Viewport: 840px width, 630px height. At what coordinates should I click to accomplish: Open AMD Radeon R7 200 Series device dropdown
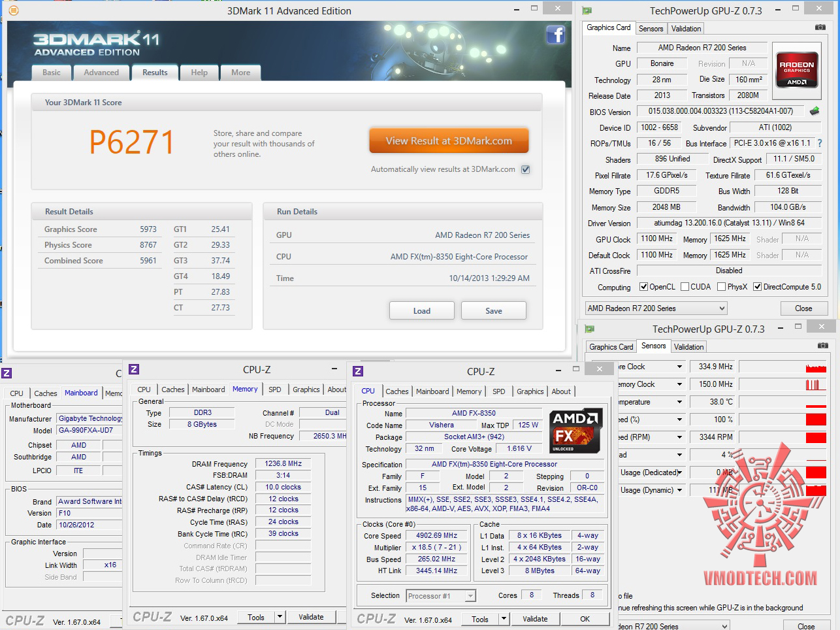point(656,308)
